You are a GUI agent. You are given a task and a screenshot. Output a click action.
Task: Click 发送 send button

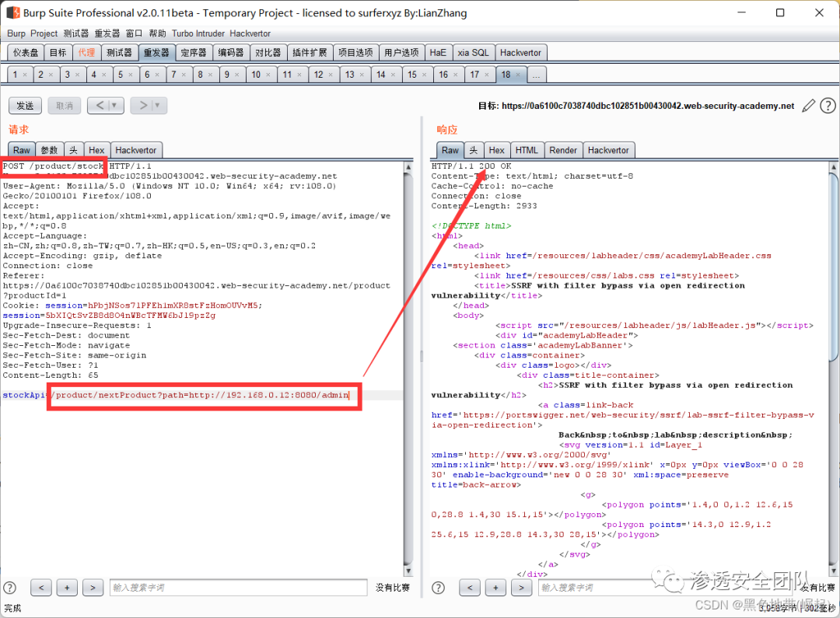tap(25, 106)
